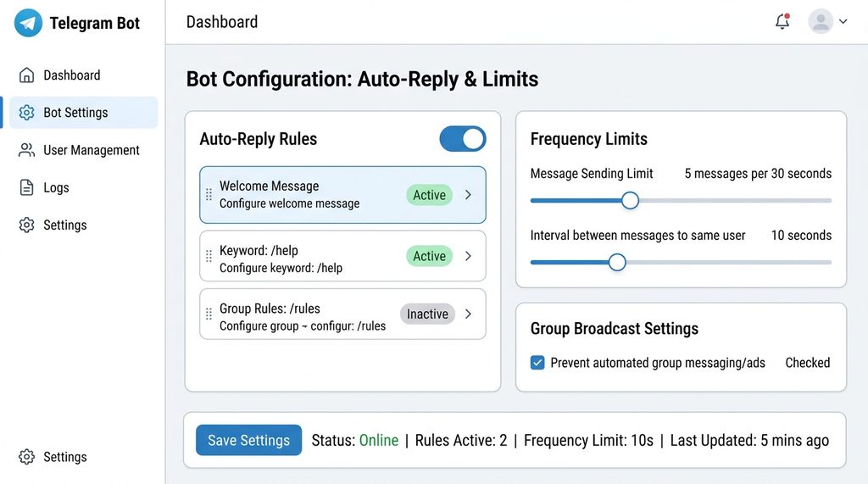Expand the Keyword /help rule chevron
The image size is (868, 484).
coord(468,256)
